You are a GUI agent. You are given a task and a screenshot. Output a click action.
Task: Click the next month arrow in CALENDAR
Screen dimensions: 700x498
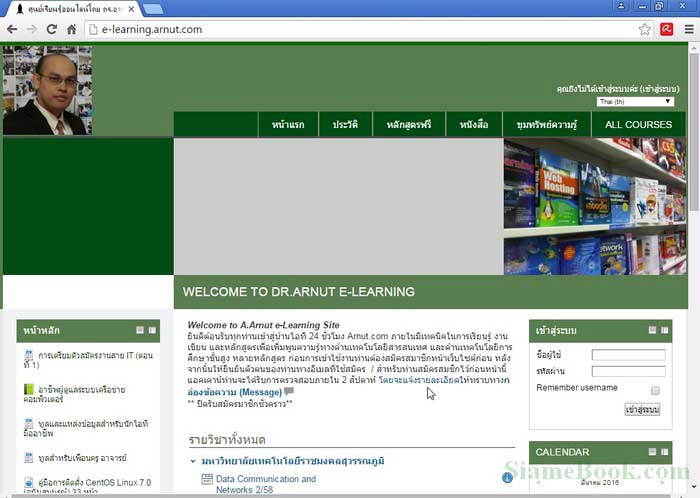pos(662,482)
